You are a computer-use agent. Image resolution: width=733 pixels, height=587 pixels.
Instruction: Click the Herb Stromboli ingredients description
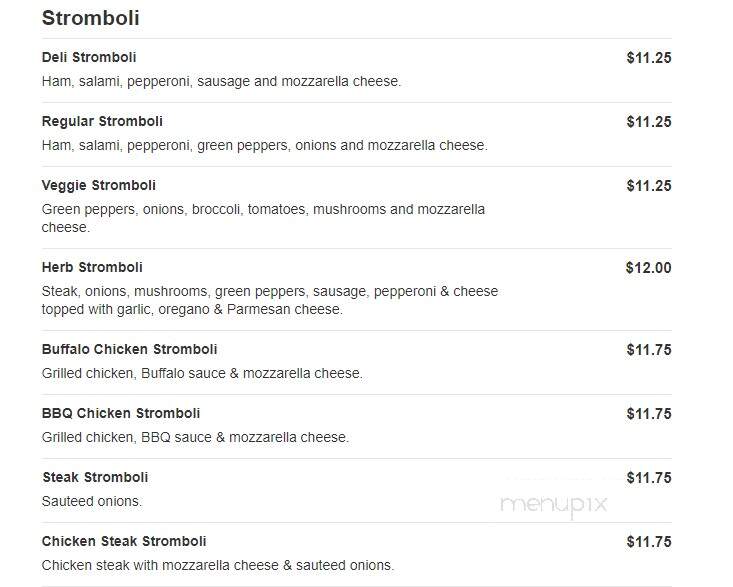coord(270,300)
